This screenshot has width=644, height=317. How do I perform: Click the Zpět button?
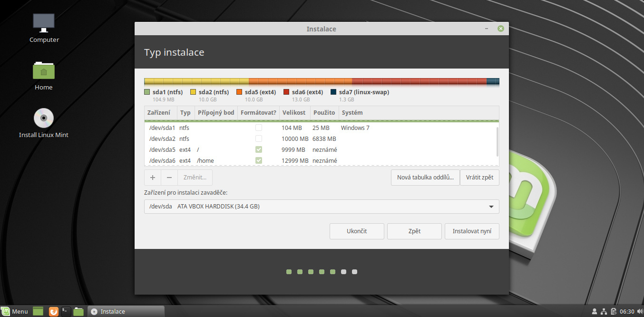coord(414,231)
